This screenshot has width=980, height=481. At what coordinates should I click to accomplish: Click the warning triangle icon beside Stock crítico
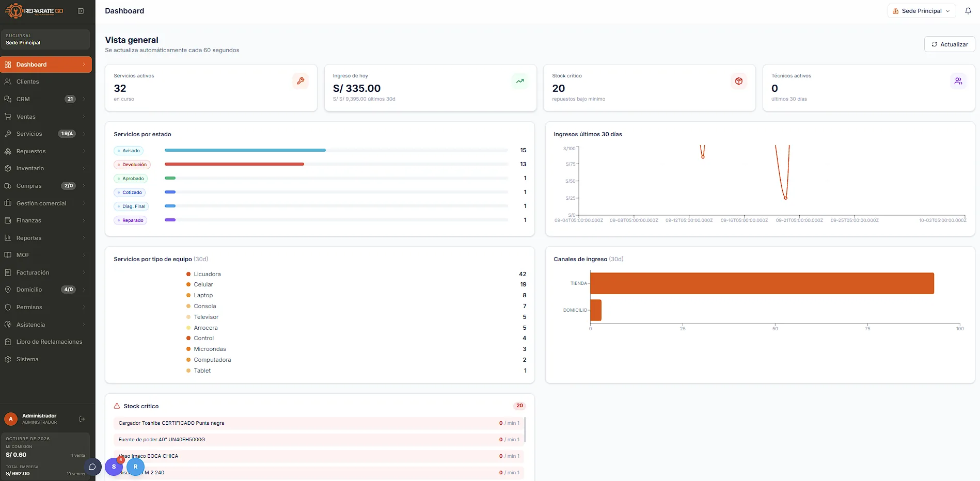tap(117, 406)
